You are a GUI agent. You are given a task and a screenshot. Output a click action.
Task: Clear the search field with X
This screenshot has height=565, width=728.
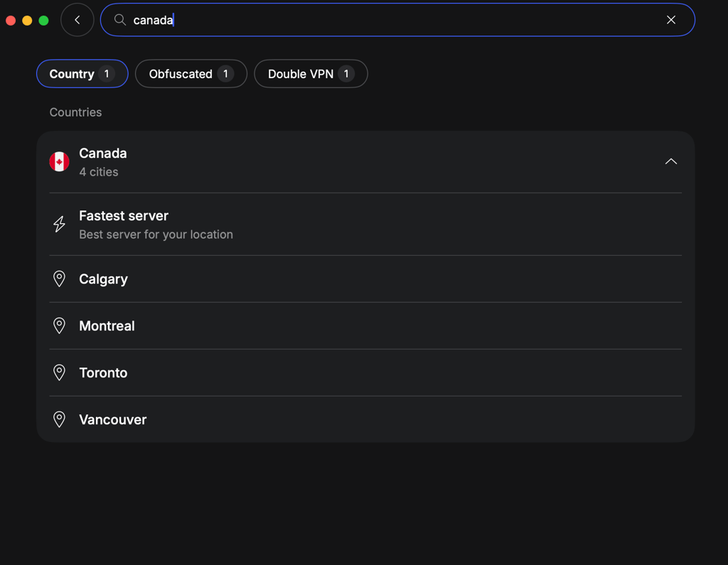[671, 19]
